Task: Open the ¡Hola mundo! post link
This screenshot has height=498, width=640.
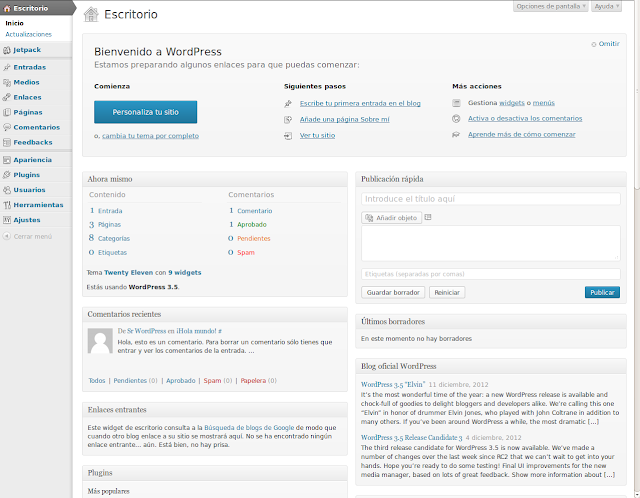Action: point(196,331)
